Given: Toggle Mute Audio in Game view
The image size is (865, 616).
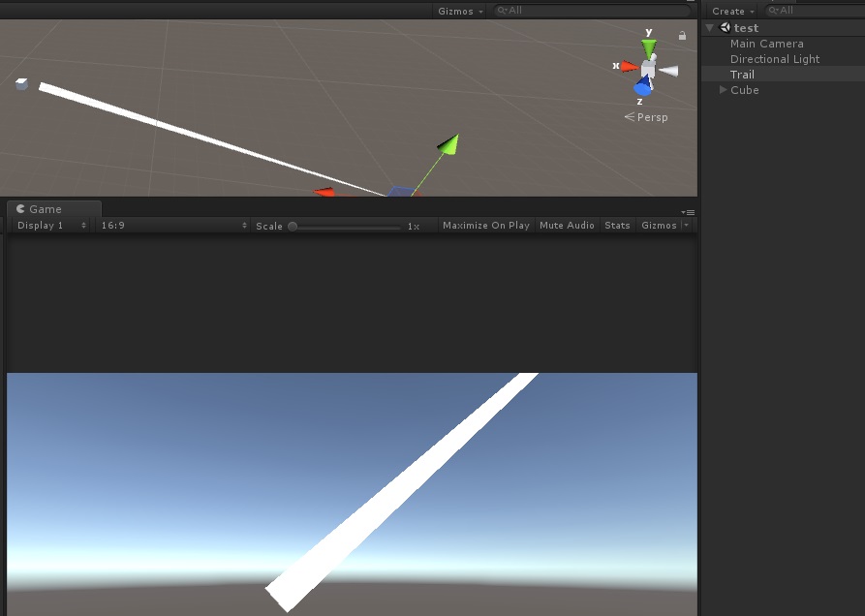Looking at the screenshot, I should tap(567, 225).
